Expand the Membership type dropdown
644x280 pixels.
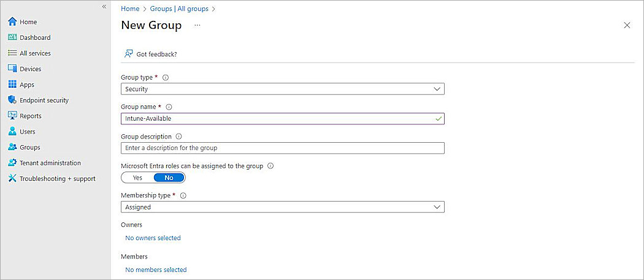click(283, 207)
